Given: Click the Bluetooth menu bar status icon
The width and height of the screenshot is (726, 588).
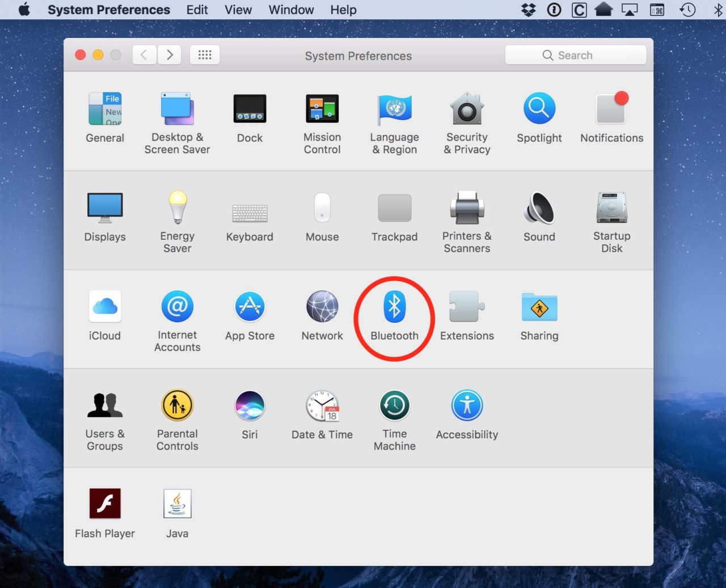Looking at the screenshot, I should tap(718, 10).
